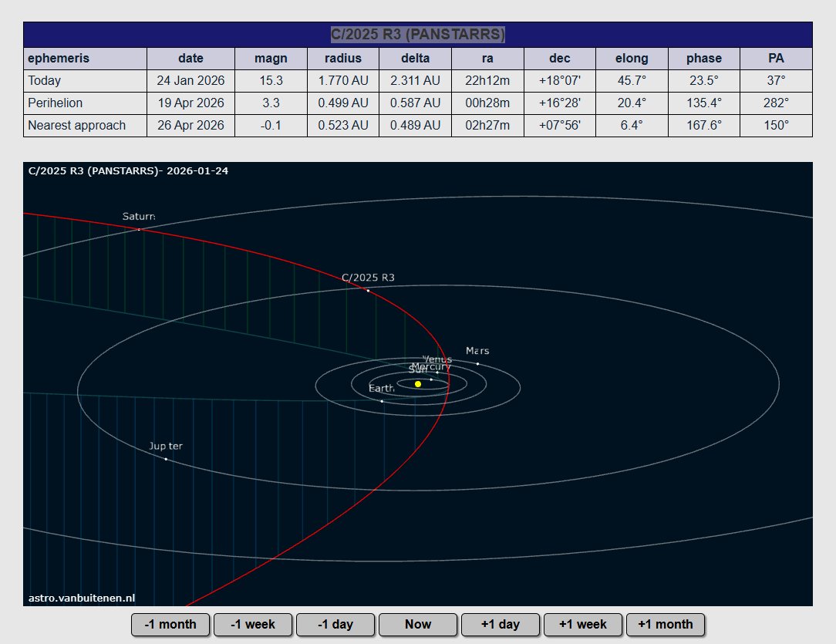Step back one week in time

click(253, 624)
